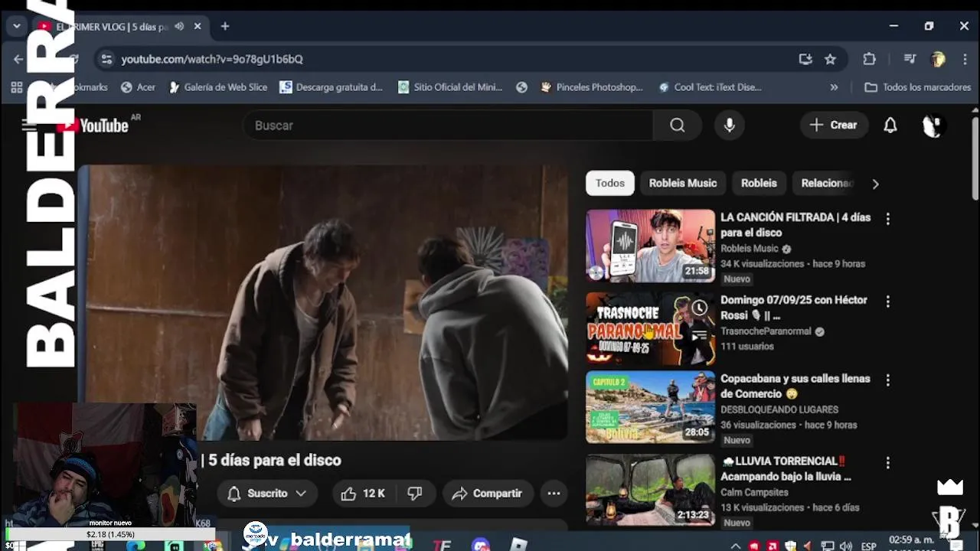Open Descarga gratuita bookmark
The image size is (980, 551).
tap(331, 87)
